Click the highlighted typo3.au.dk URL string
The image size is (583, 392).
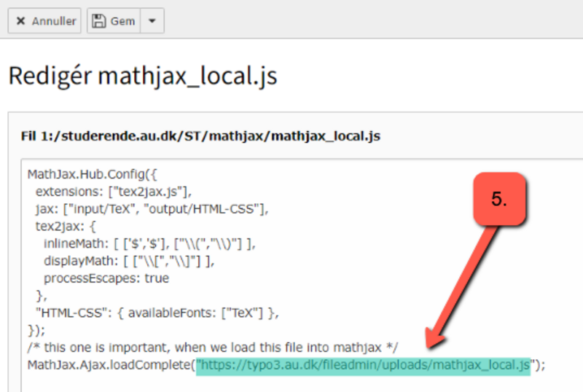[363, 365]
